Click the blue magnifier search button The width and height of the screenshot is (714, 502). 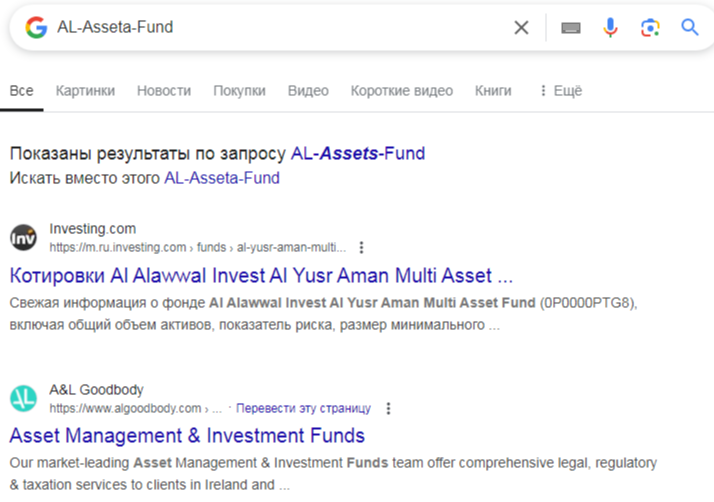tap(690, 28)
